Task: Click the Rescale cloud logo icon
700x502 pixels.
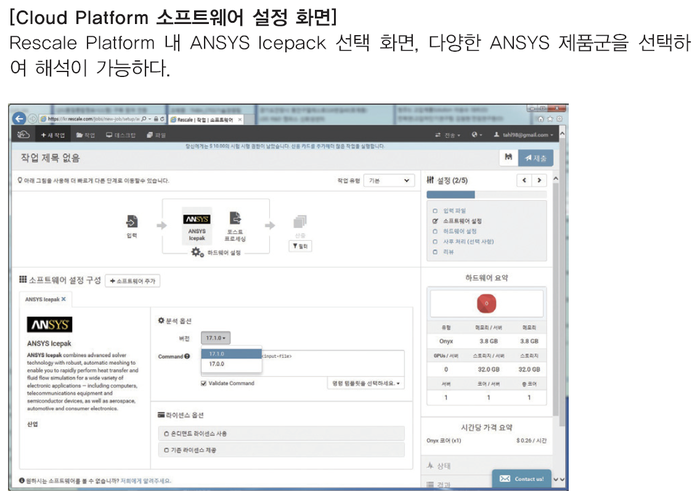Action: pos(23,134)
